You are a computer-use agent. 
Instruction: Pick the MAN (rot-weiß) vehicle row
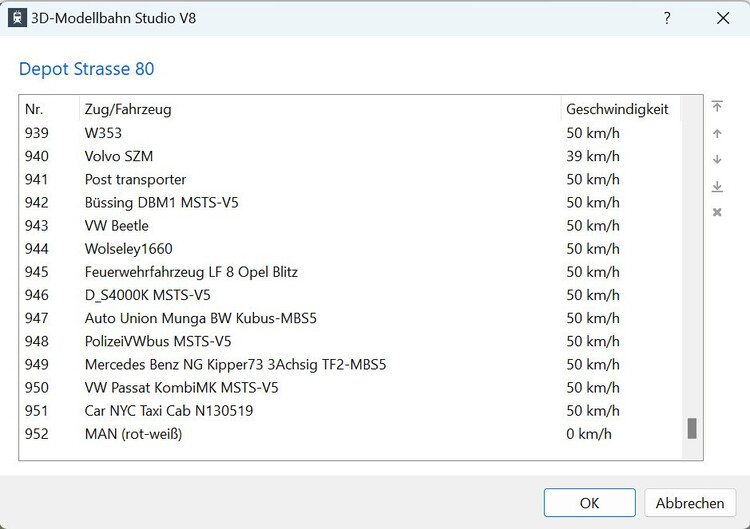(x=133, y=434)
